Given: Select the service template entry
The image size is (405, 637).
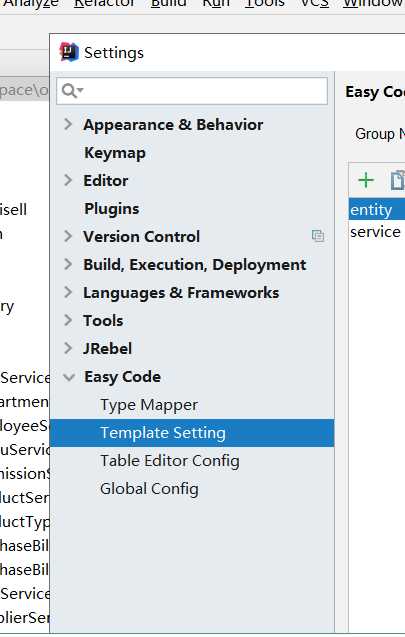Looking at the screenshot, I should click(x=377, y=232).
